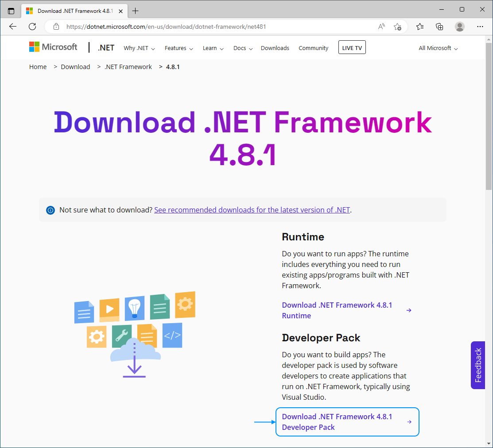Go back with the browser back arrow

coord(13,27)
